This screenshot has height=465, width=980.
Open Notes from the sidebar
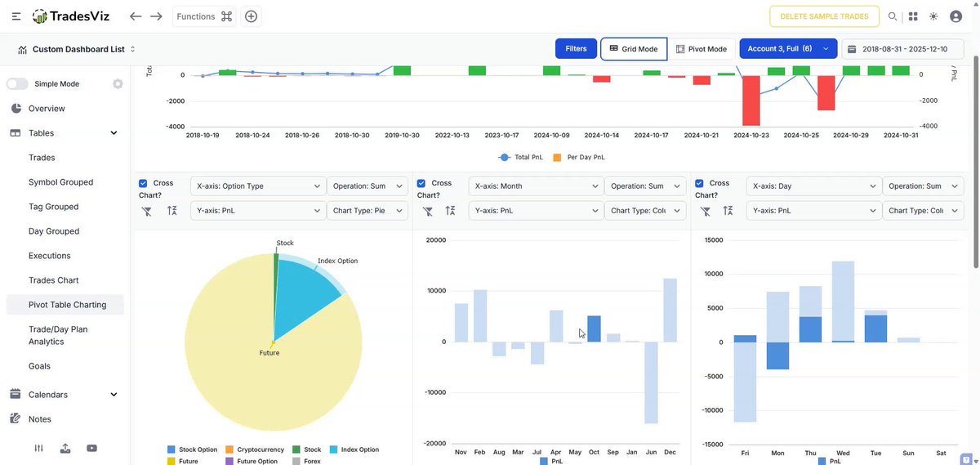coord(39,418)
